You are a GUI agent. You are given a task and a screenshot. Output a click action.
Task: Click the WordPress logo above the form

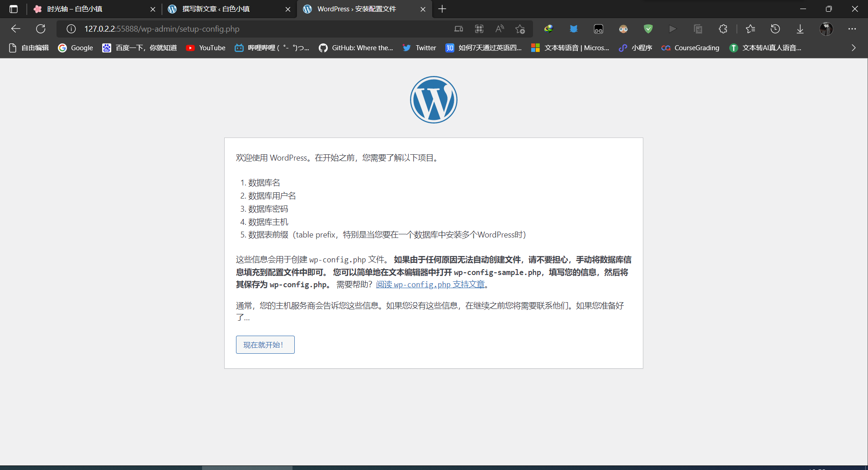point(434,100)
